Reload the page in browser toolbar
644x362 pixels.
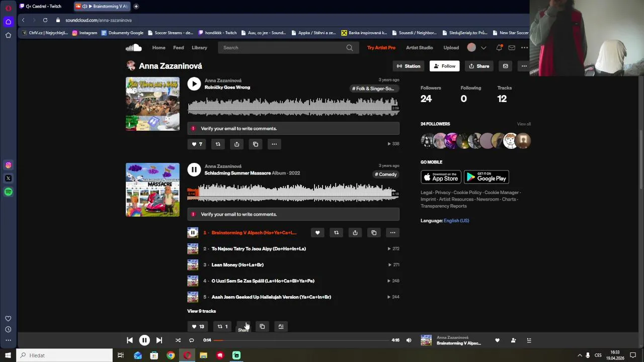tap(45, 20)
